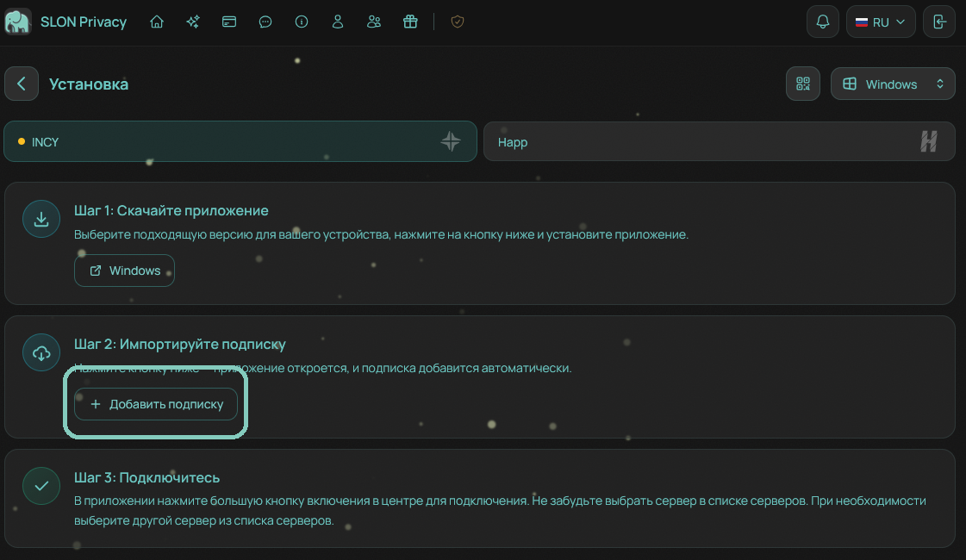Open the users group referral icon
Image resolution: width=966 pixels, height=560 pixels.
(x=374, y=22)
